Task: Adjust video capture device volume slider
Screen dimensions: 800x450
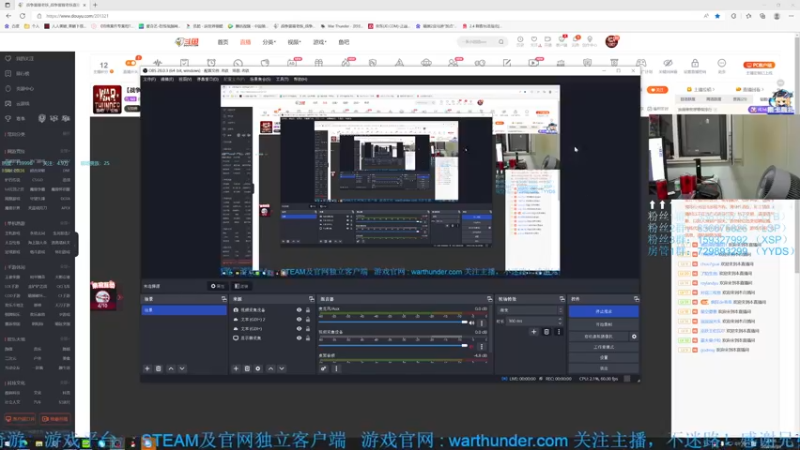Action: (x=393, y=346)
